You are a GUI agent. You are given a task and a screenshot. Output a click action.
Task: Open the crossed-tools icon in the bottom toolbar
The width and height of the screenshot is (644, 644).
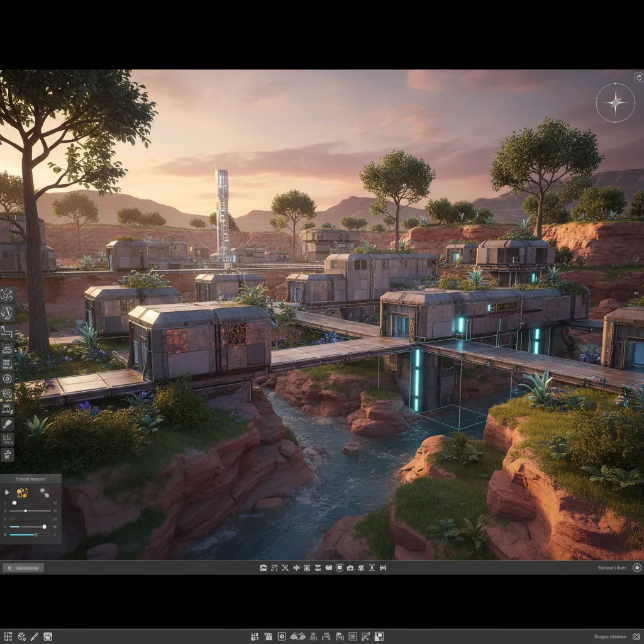pos(285,567)
